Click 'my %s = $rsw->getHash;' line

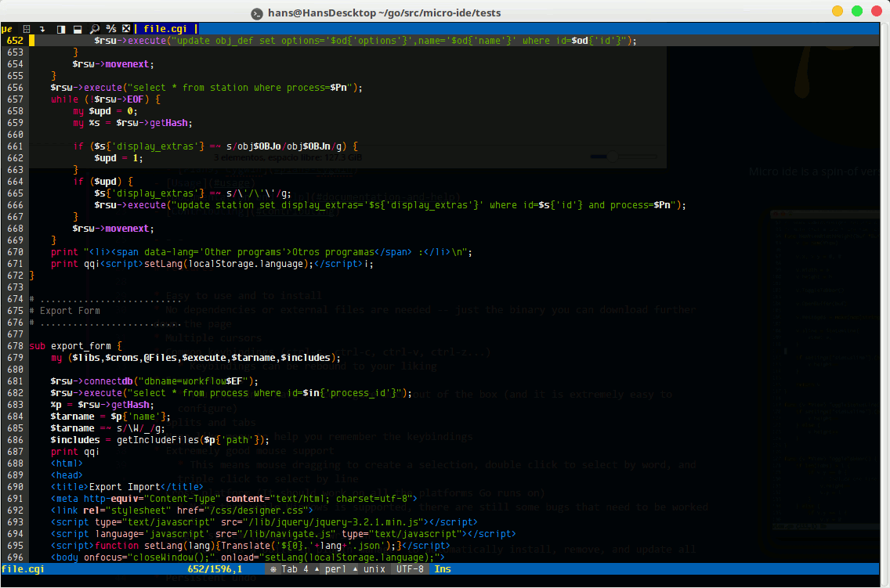tap(132, 123)
